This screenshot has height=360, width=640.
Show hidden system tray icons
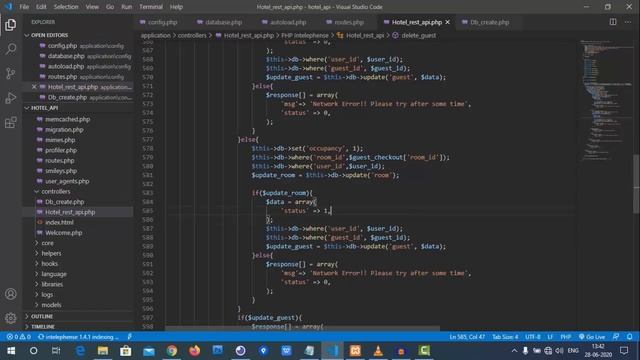[514, 351]
